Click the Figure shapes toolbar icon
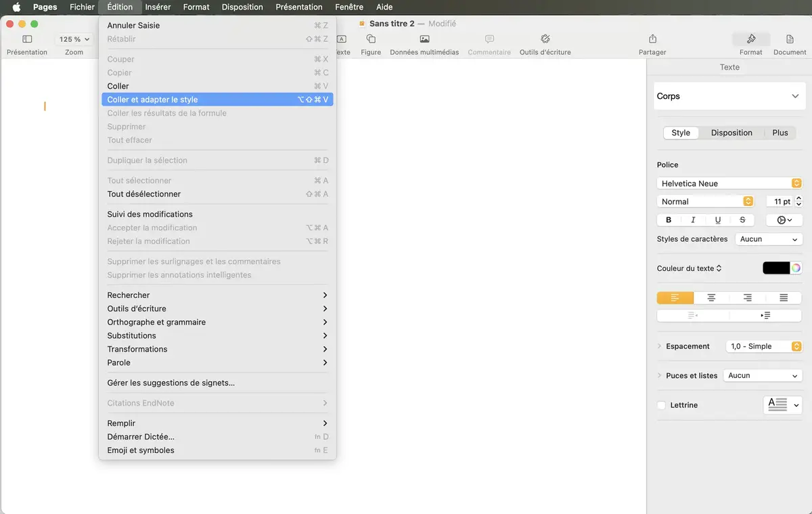 point(371,40)
